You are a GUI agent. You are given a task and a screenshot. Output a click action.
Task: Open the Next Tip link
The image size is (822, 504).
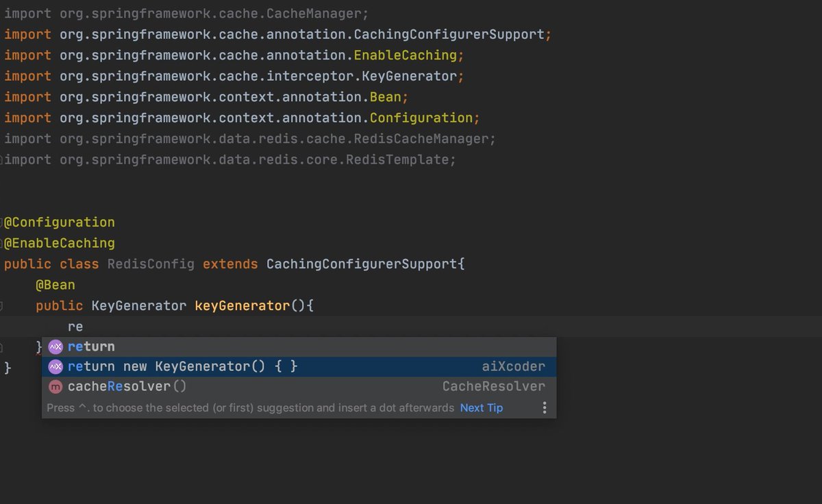pyautogui.click(x=481, y=408)
